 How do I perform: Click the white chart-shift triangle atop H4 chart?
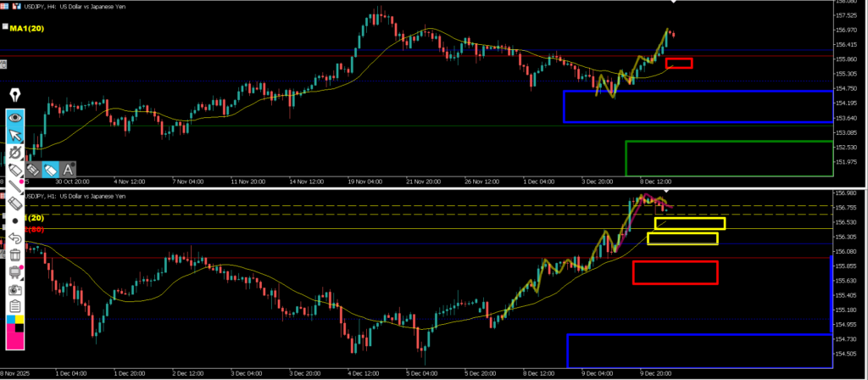[674, 3]
